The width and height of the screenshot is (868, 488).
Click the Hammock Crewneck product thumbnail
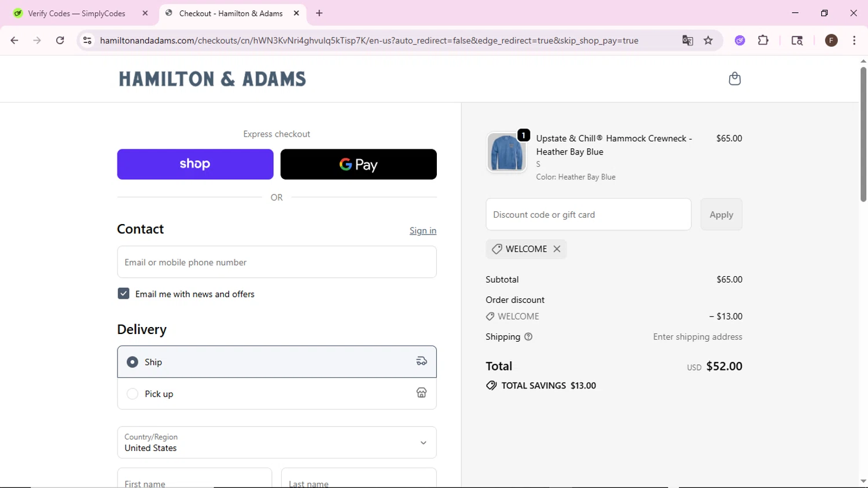pyautogui.click(x=506, y=152)
